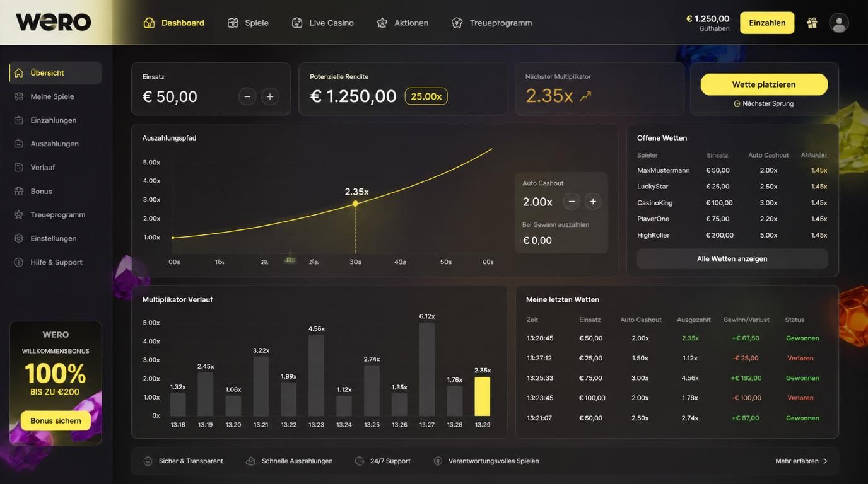The height and width of the screenshot is (484, 868).
Task: Select Übersicht in the sidebar
Action: pyautogui.click(x=56, y=73)
